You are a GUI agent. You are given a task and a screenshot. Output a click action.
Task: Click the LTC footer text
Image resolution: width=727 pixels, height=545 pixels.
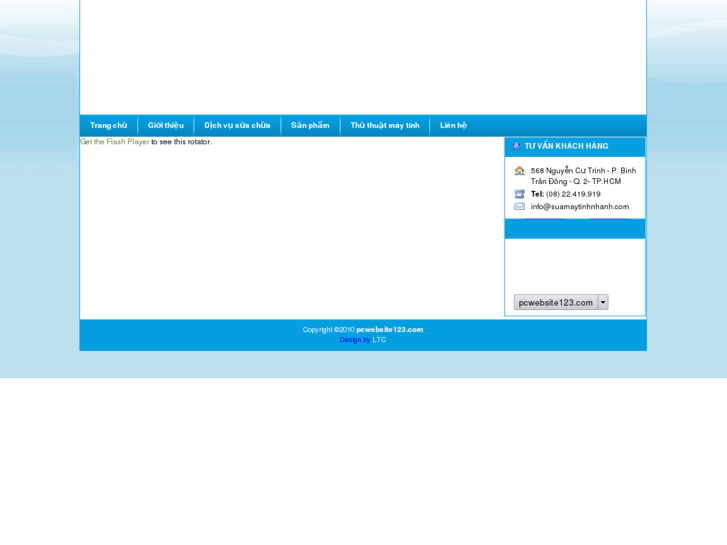(x=379, y=340)
